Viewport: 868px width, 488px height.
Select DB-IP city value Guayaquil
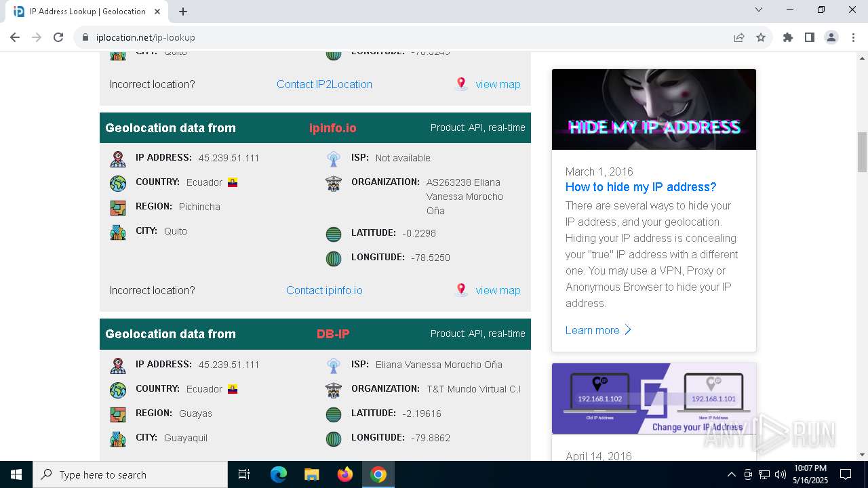point(186,438)
